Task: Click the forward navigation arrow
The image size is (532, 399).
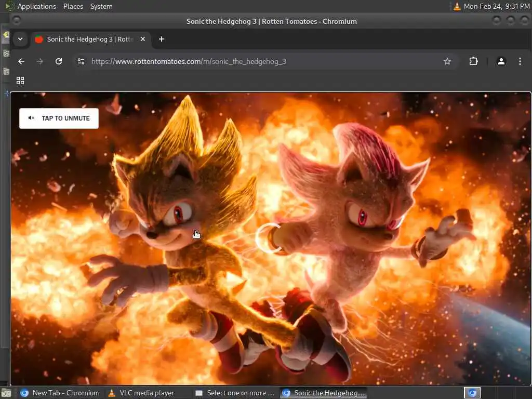Action: point(39,61)
